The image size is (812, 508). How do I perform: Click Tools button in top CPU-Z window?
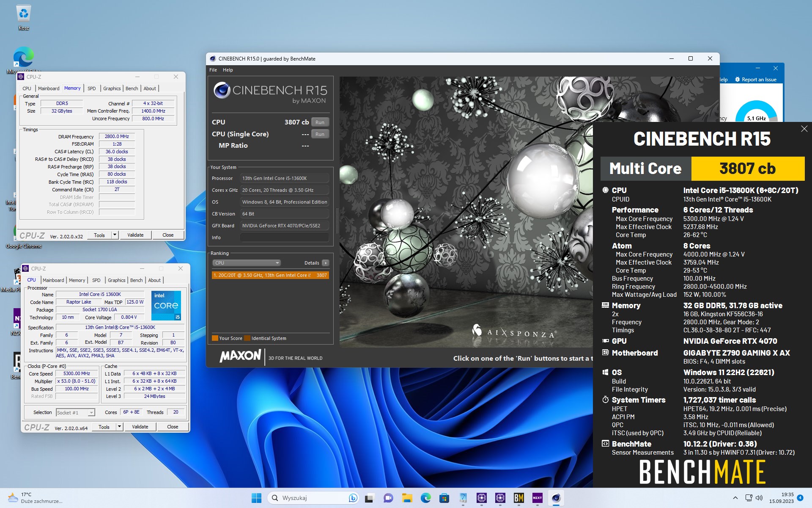click(99, 235)
